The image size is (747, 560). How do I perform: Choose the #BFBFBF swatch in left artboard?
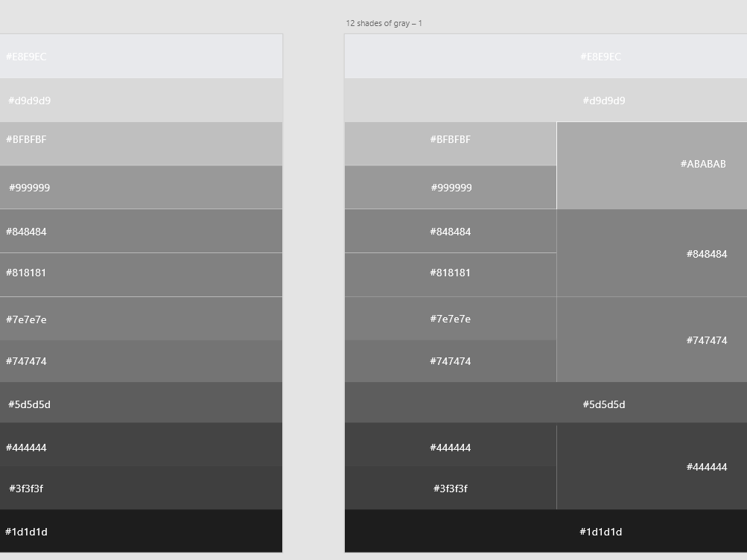coord(142,144)
